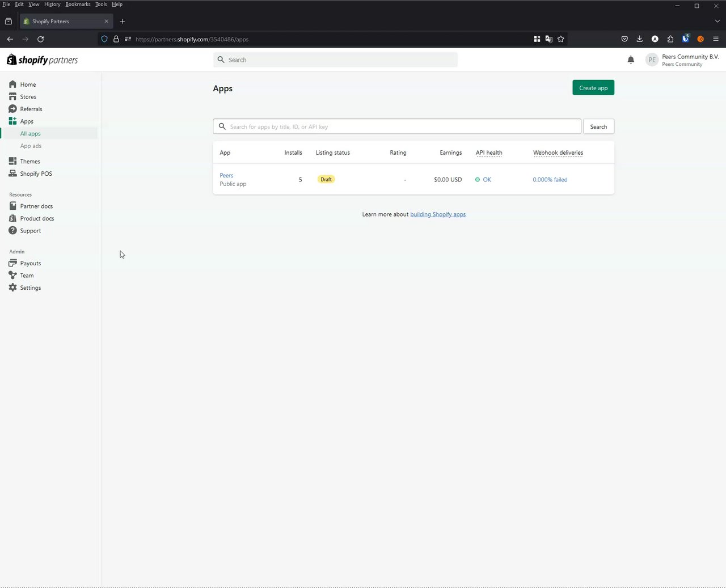Click the Support question mark icon
The height and width of the screenshot is (588, 726).
[x=12, y=231]
